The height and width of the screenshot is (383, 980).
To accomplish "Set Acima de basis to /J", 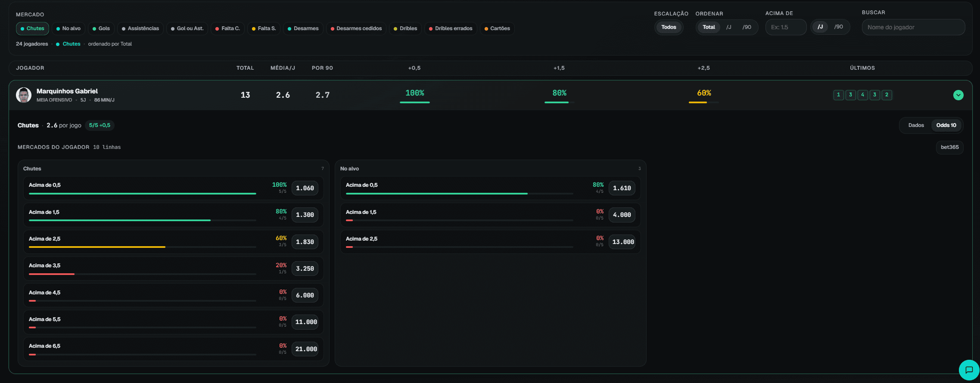I will [820, 27].
